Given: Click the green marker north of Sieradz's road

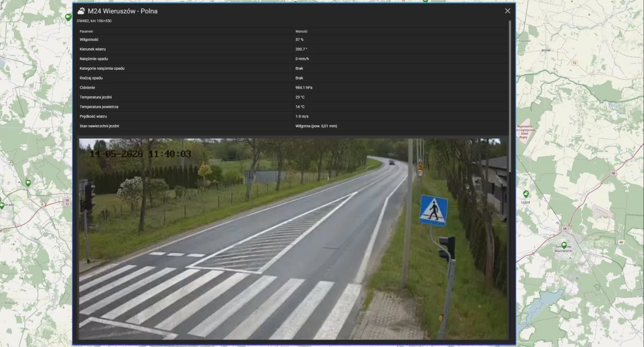Looking at the screenshot, I should [28, 183].
